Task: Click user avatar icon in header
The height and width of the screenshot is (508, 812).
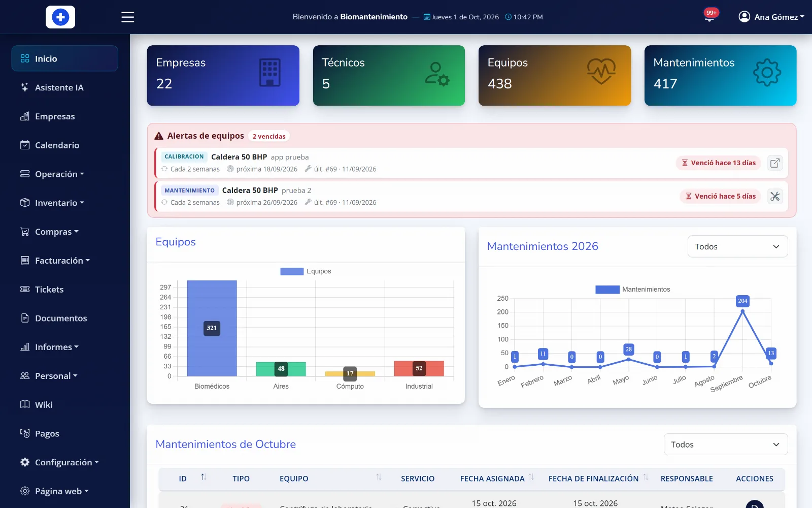Action: click(745, 17)
